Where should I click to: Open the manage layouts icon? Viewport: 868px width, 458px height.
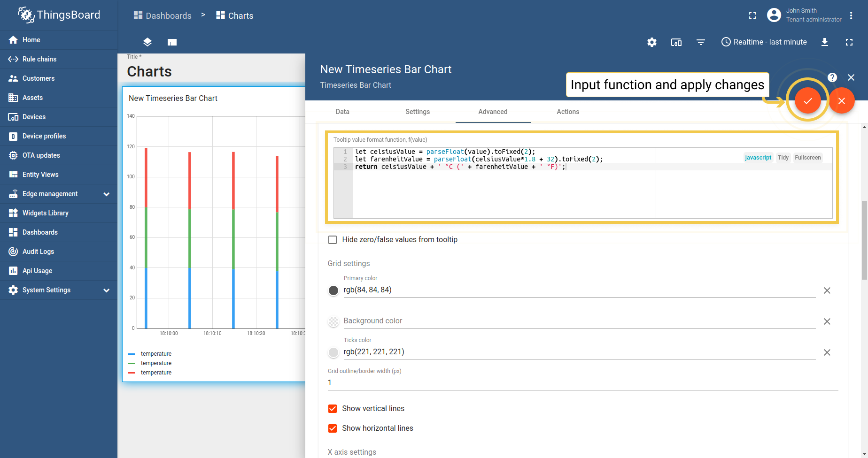[172, 42]
